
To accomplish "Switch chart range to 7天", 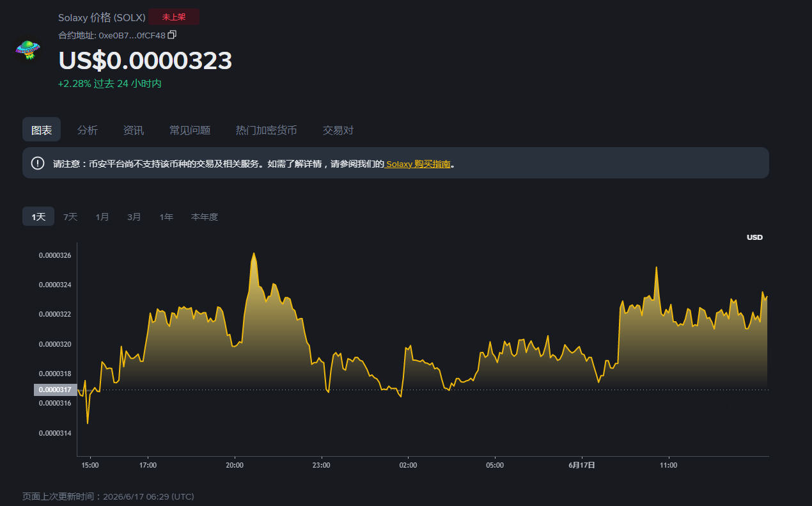I will 70,217.
